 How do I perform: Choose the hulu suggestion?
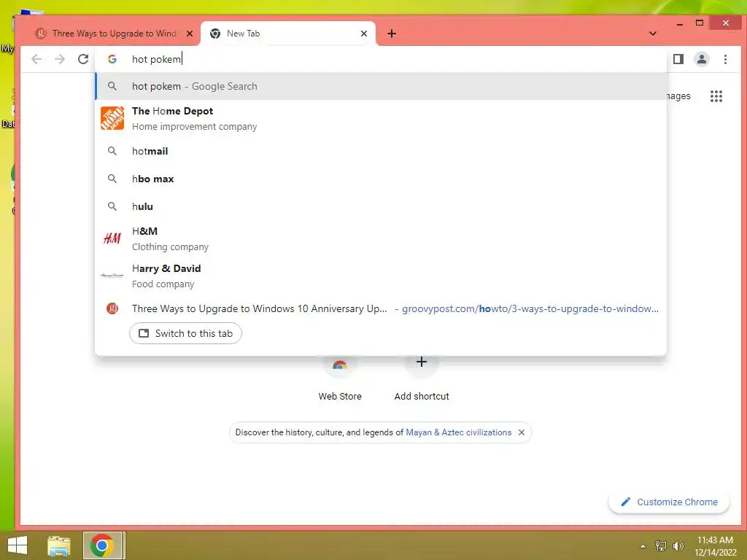click(x=381, y=206)
